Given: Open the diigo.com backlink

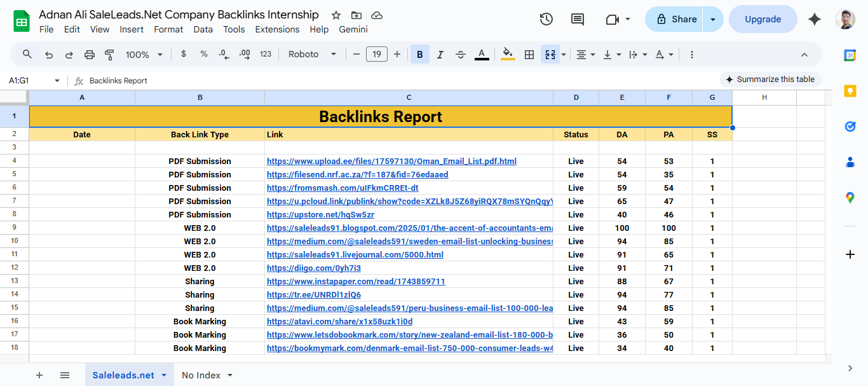Looking at the screenshot, I should (314, 268).
